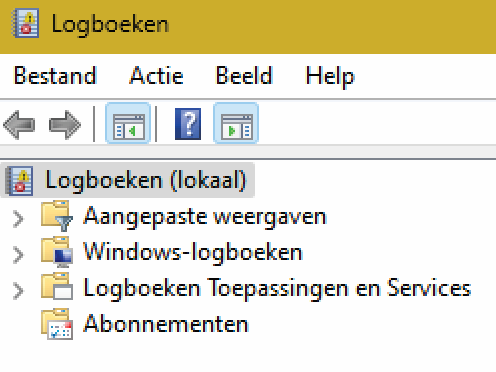Open the Beeld menu
This screenshot has height=372, width=496.
(244, 76)
